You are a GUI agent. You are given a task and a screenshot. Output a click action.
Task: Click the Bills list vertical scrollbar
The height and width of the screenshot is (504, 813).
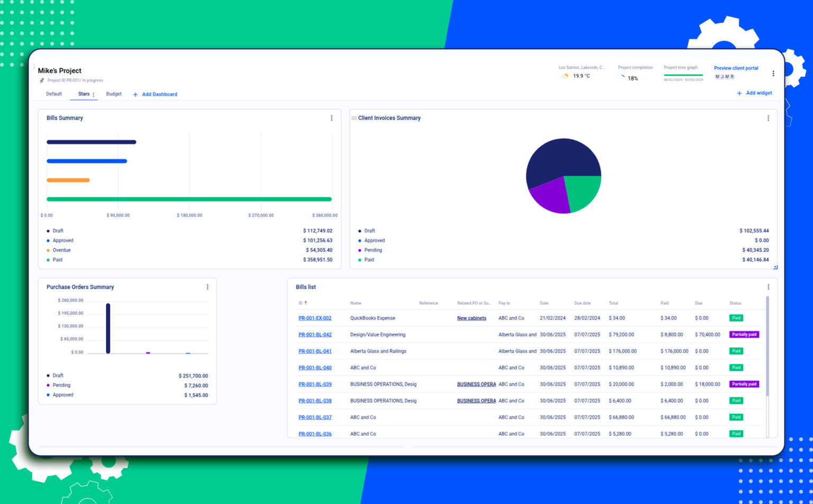click(767, 345)
